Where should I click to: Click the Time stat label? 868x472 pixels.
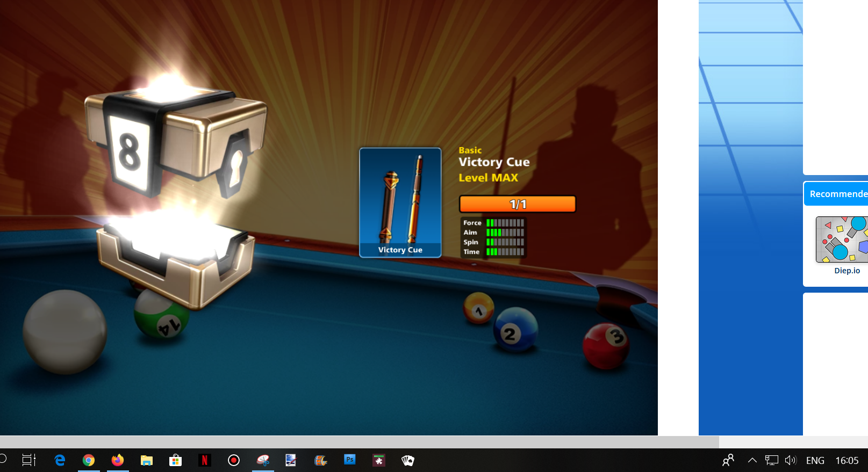click(x=471, y=252)
